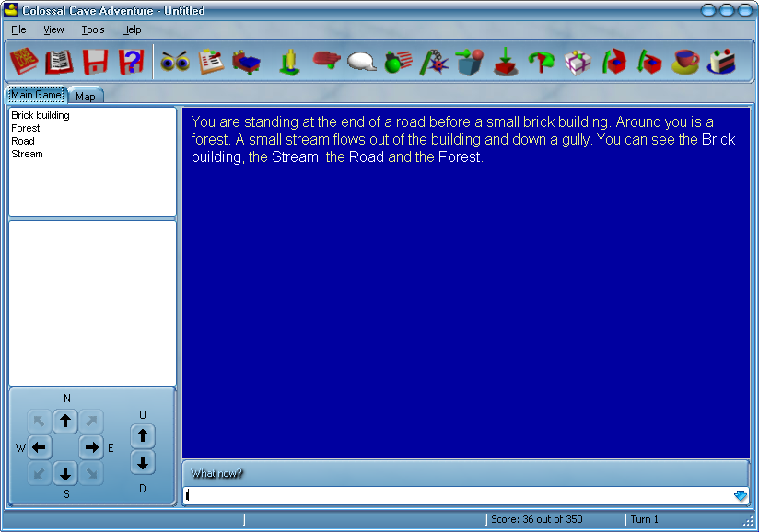Click the New Game book icon

click(x=22, y=61)
